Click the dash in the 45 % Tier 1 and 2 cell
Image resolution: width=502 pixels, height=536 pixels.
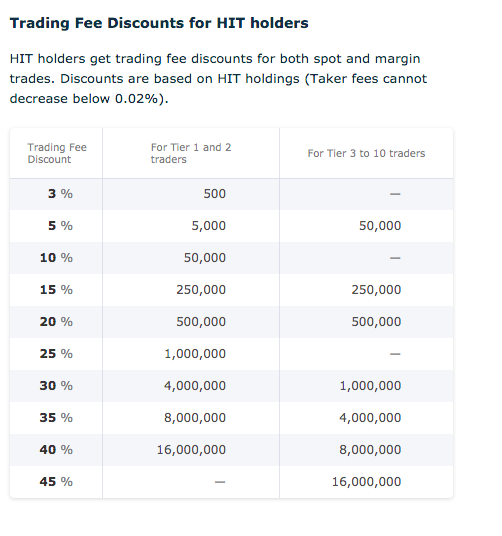click(220, 482)
